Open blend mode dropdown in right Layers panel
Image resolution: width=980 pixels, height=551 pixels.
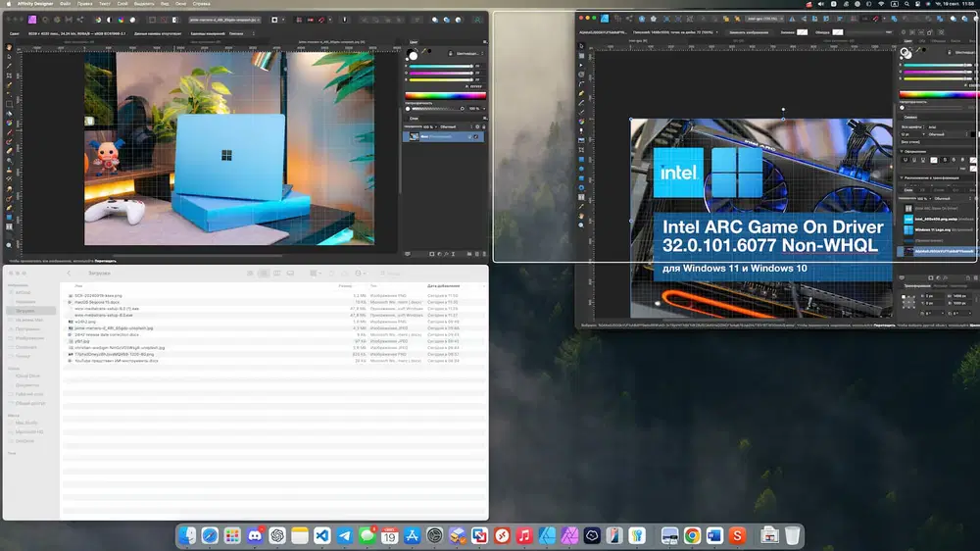(951, 199)
